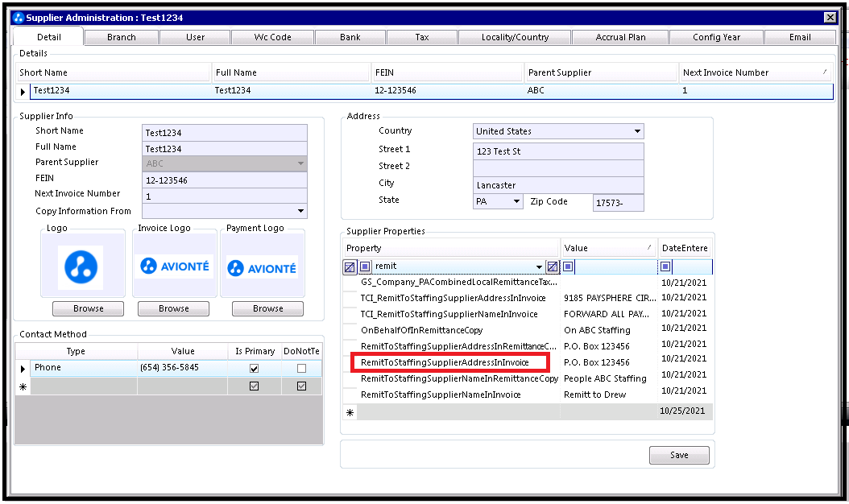Click the Zip Code field
849x504 pixels.
(619, 202)
